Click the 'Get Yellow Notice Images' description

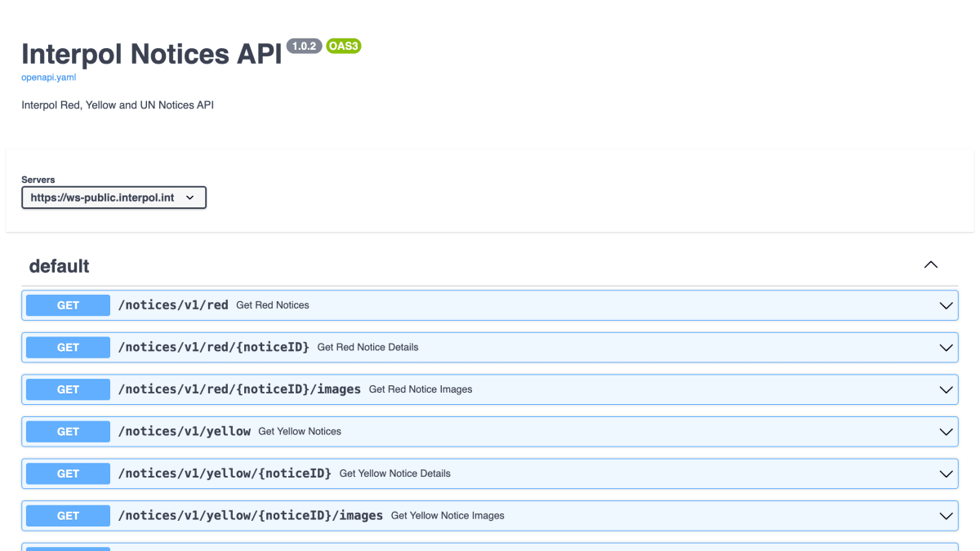448,516
